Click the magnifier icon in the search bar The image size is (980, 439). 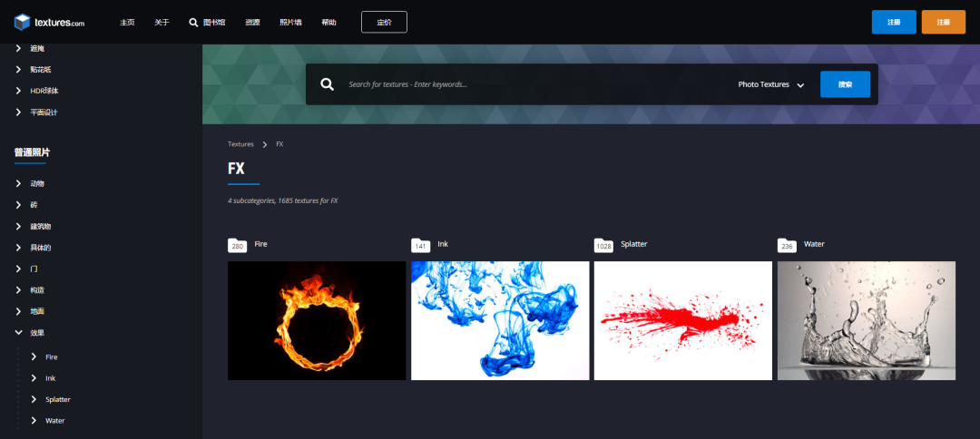[x=327, y=84]
